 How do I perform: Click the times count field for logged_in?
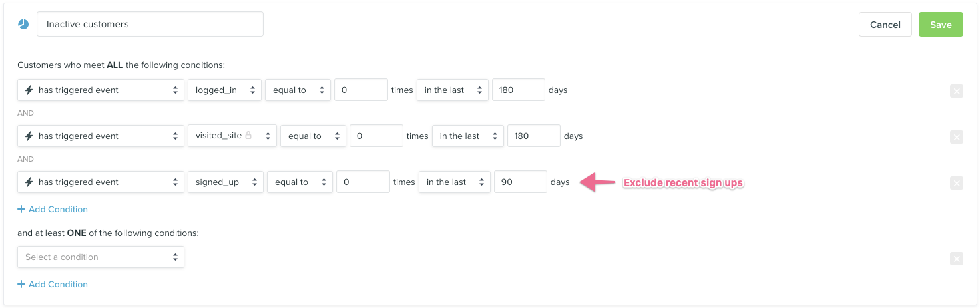(360, 90)
